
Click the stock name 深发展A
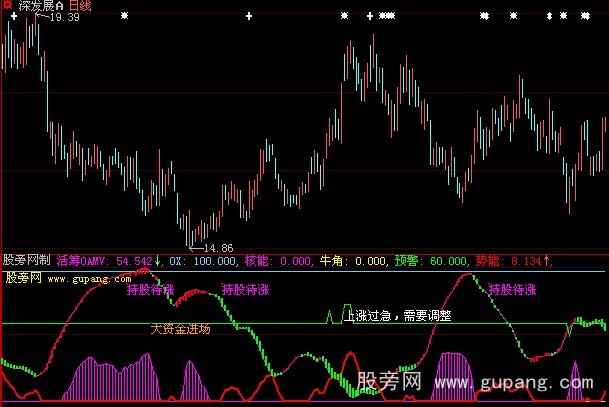click(x=41, y=5)
